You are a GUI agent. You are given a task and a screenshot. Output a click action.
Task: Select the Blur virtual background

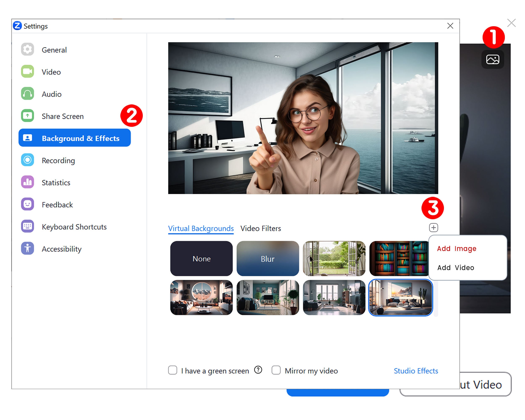pos(268,259)
